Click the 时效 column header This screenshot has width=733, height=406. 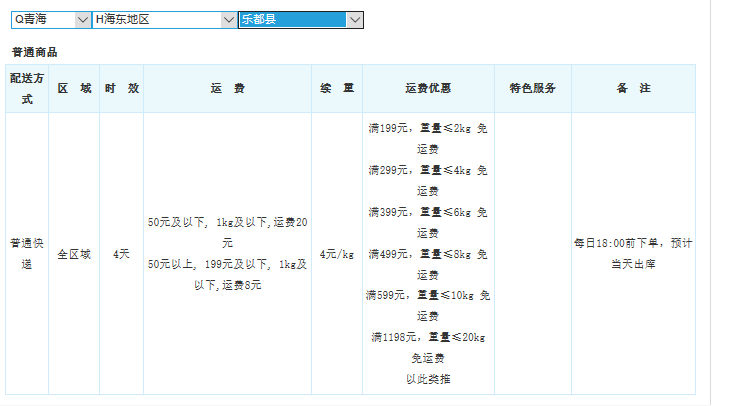pos(121,88)
